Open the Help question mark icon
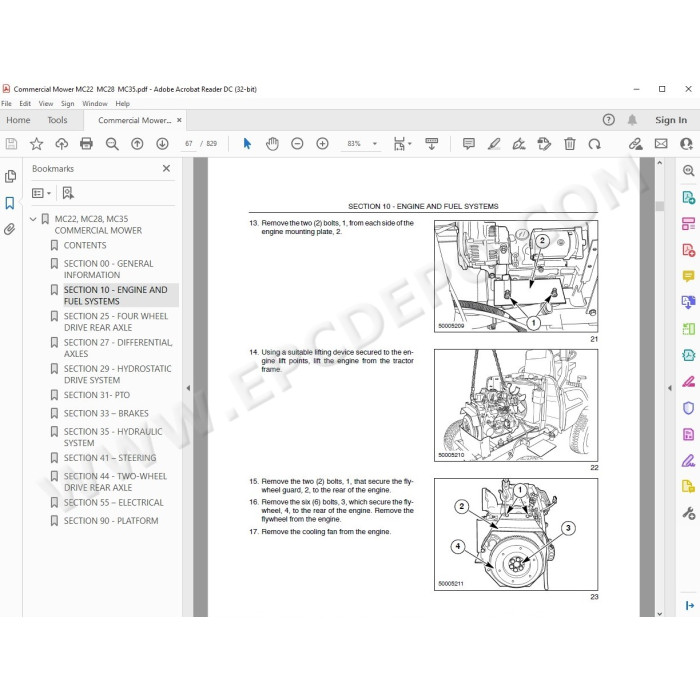The height and width of the screenshot is (700, 700). (608, 120)
